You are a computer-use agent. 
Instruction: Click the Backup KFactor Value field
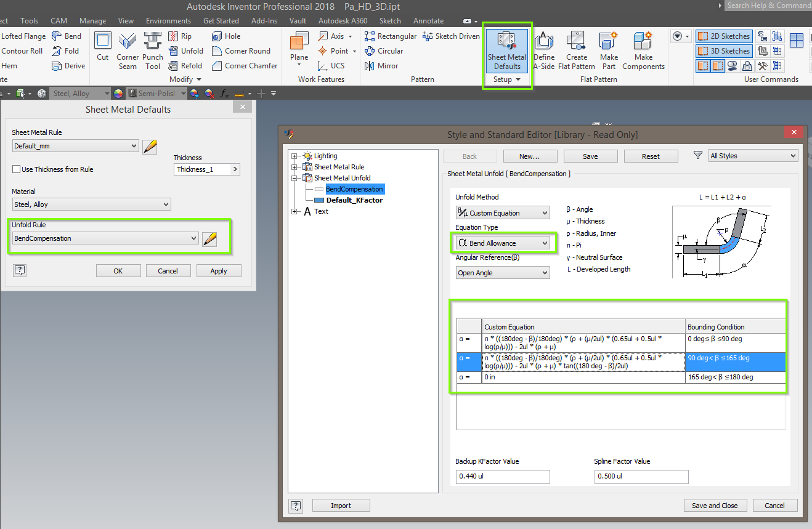[502, 477]
